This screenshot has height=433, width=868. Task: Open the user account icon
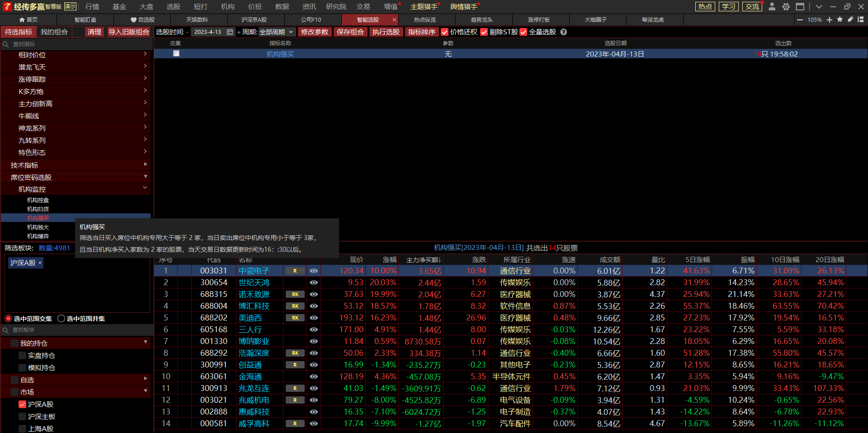tap(772, 7)
